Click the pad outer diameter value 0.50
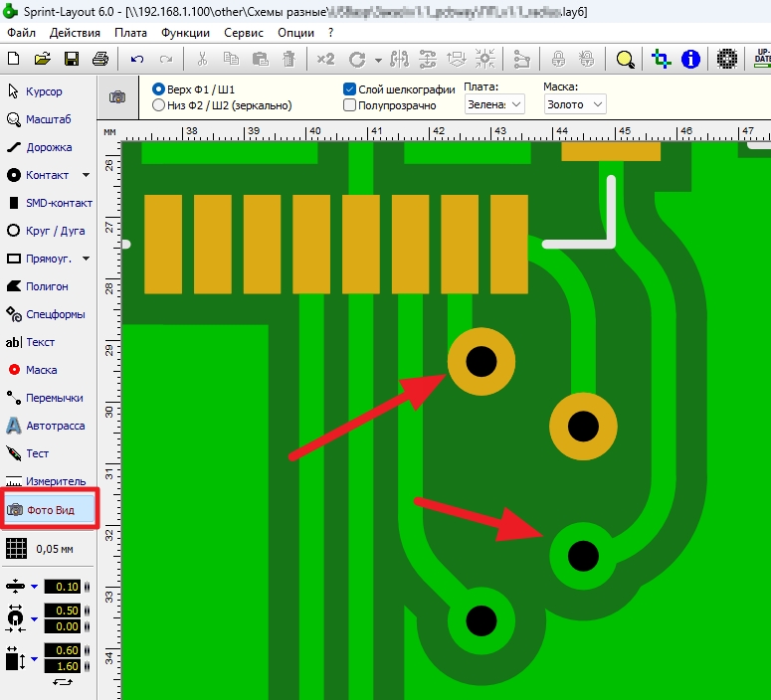Image resolution: width=771 pixels, height=700 pixels. tap(63, 611)
